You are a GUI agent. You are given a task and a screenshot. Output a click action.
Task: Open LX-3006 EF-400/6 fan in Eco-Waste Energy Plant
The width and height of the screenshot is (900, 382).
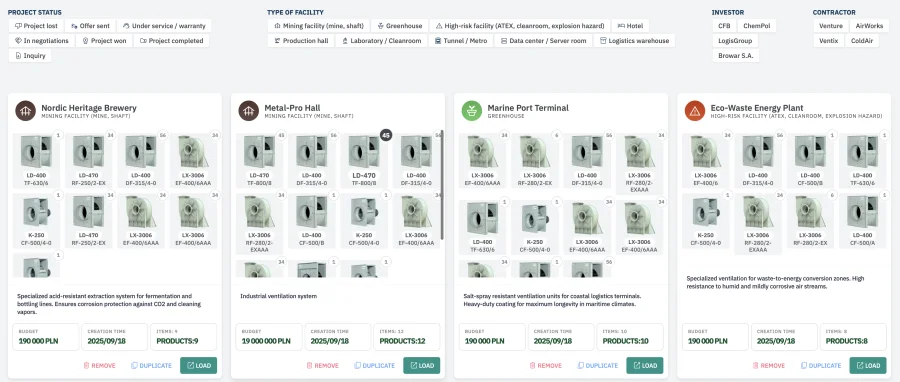pos(705,160)
